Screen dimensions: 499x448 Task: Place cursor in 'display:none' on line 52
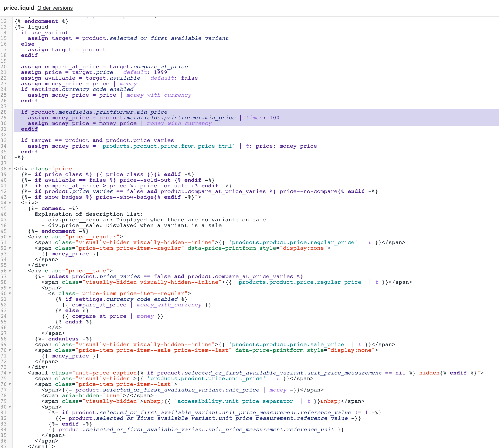tap(303, 248)
